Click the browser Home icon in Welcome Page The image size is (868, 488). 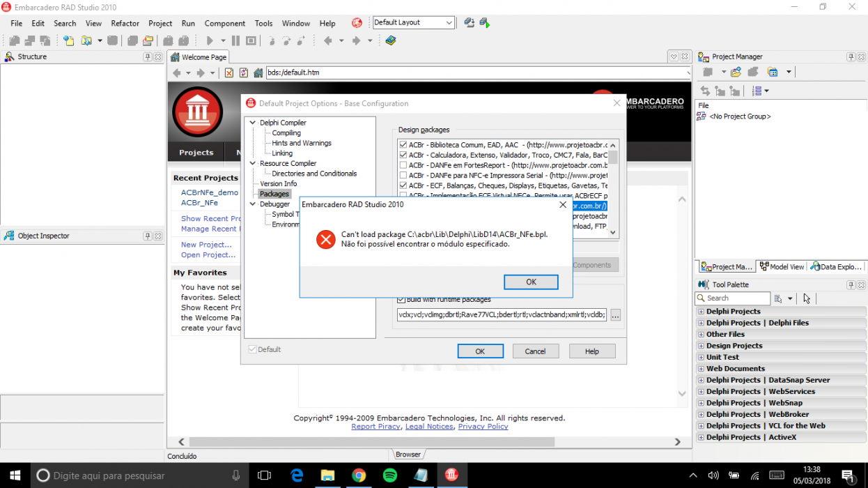(258, 73)
